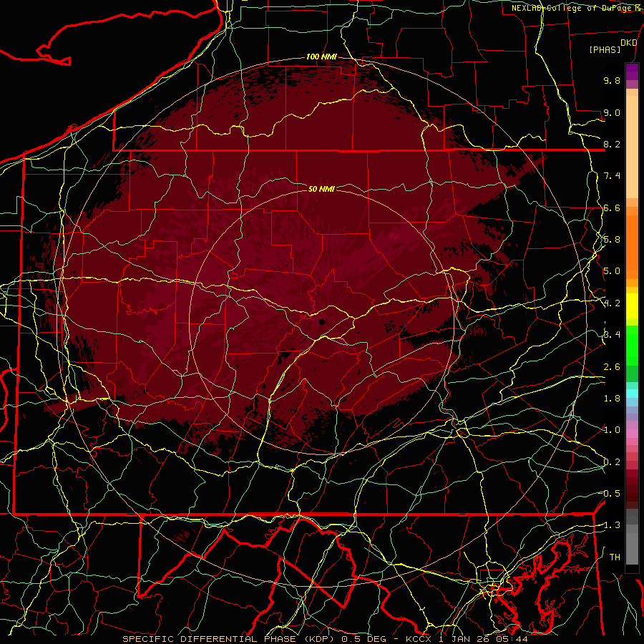
Task: Click the 0.2 value on color scale
Action: pyautogui.click(x=612, y=462)
